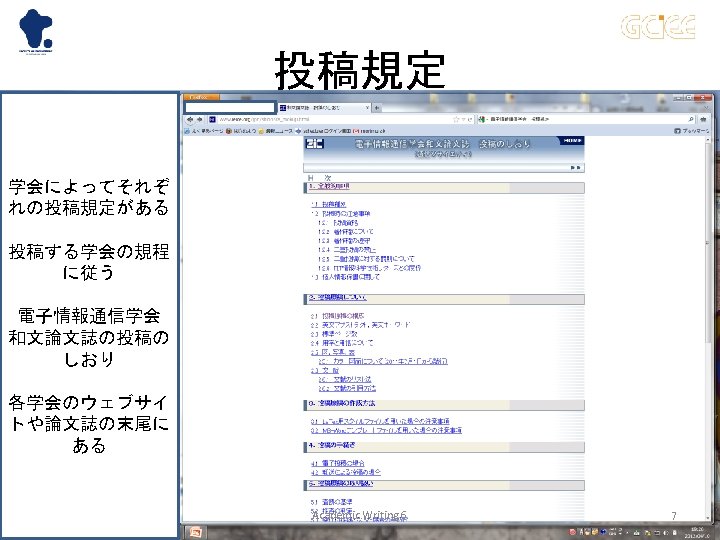Open link 2.2 英文アブストラクト、英文キーワード

point(360,325)
